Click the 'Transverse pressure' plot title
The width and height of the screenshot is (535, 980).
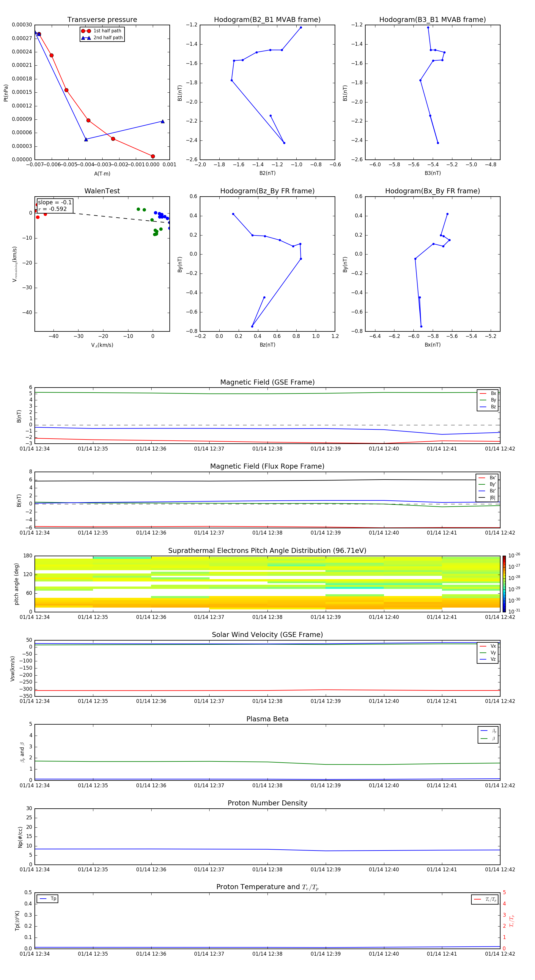click(102, 20)
